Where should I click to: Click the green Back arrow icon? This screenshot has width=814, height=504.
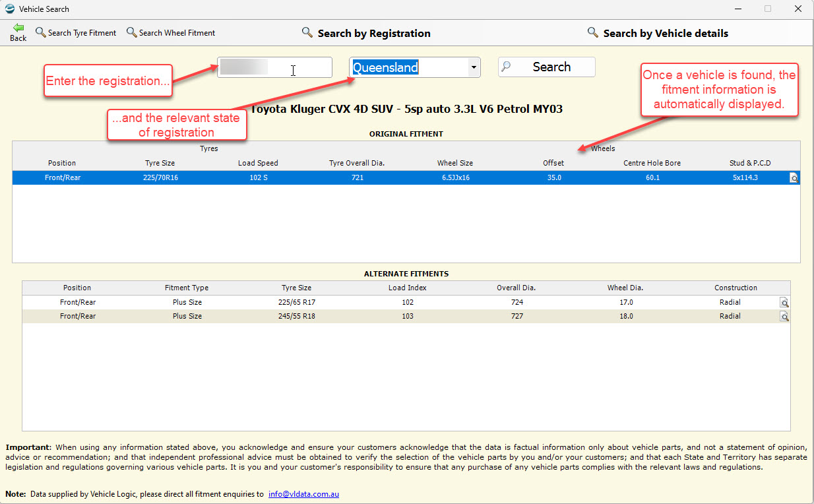tap(18, 27)
